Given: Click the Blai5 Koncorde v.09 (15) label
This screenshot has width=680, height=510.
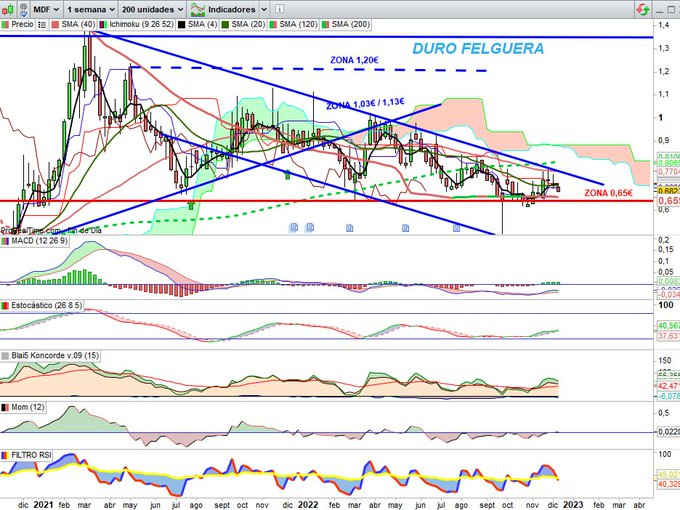Looking at the screenshot, I should click(x=55, y=356).
